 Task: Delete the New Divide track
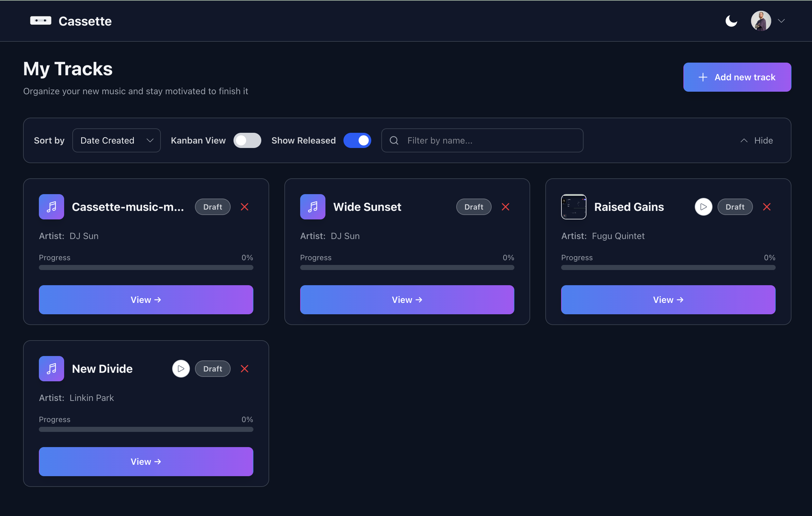(245, 369)
